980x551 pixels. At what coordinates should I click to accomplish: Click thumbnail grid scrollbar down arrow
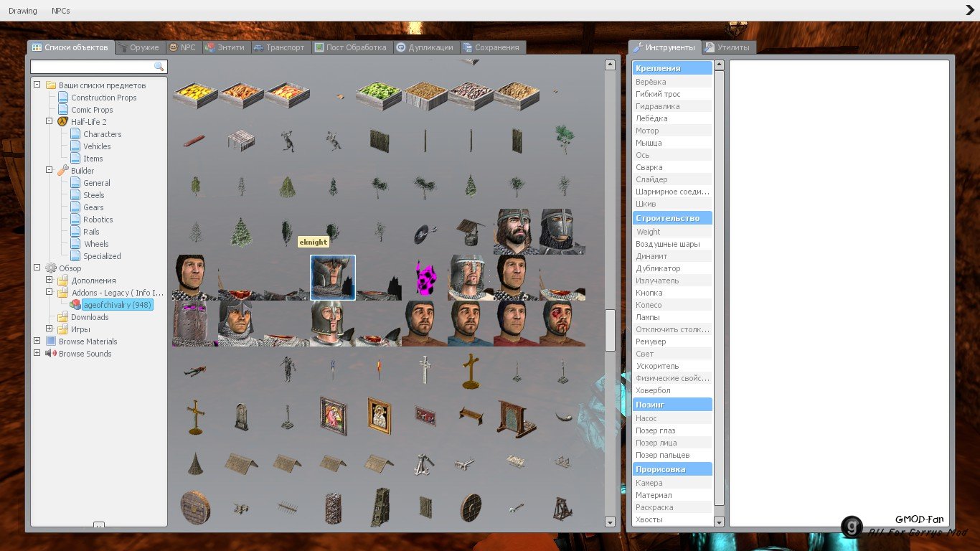click(x=610, y=522)
